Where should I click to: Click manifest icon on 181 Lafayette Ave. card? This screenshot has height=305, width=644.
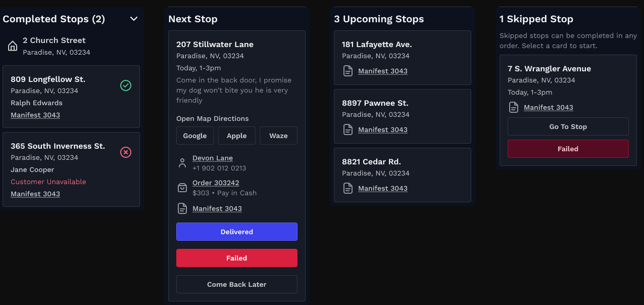(348, 71)
